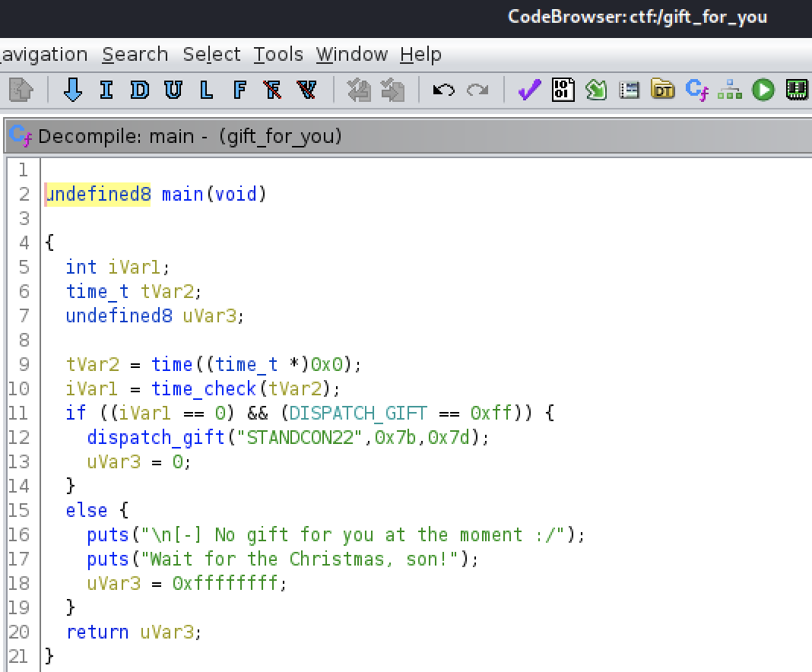Click tVar2 argument inside time_check call
This screenshot has height=672, width=812.
tap(294, 388)
